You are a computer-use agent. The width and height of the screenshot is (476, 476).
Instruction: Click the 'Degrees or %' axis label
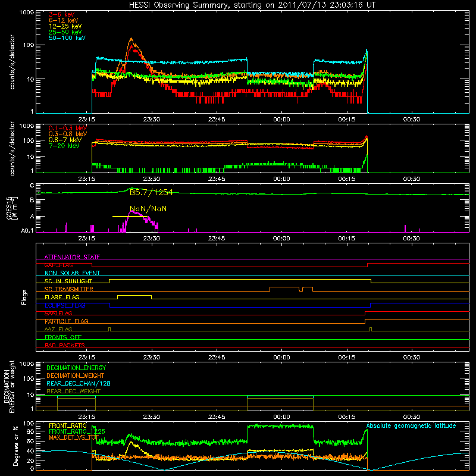tap(15, 446)
